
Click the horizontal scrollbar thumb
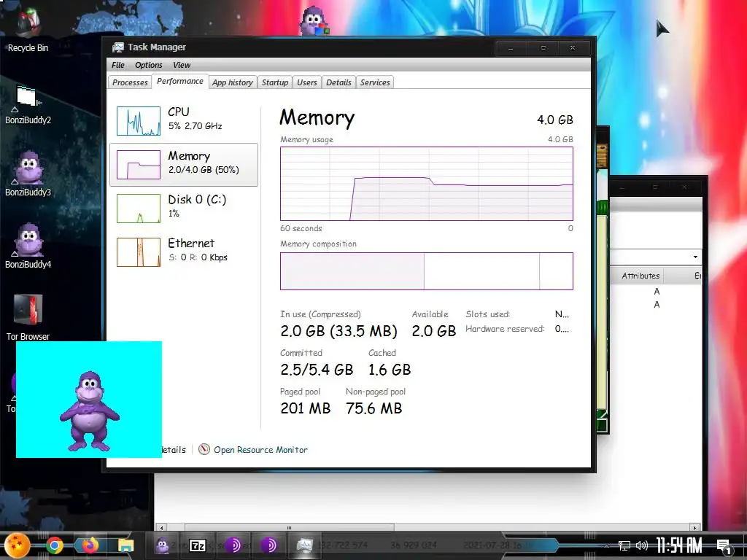(289, 528)
